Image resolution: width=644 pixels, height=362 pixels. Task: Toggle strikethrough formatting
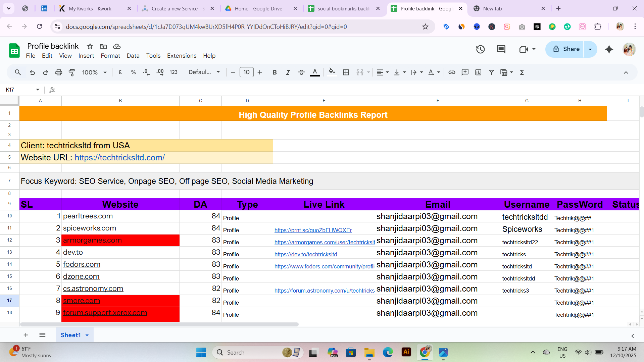[301, 72]
